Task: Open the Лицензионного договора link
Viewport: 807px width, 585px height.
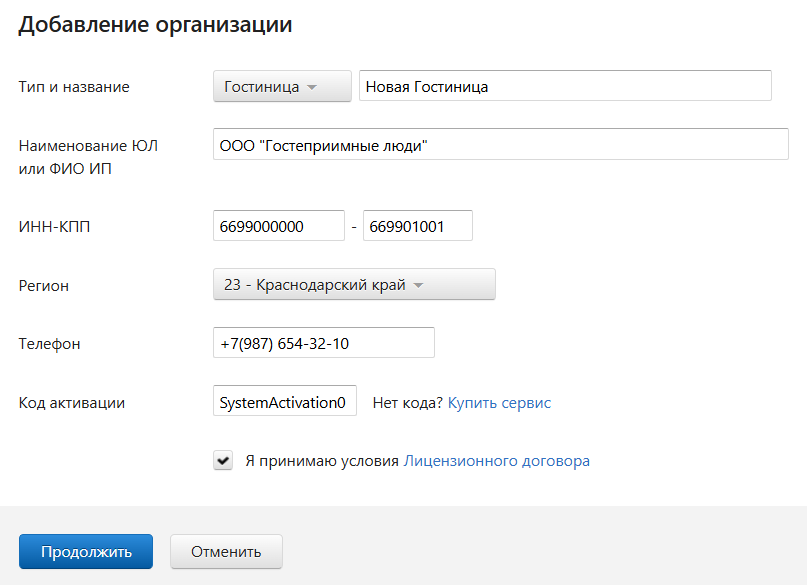Action: pos(496,460)
